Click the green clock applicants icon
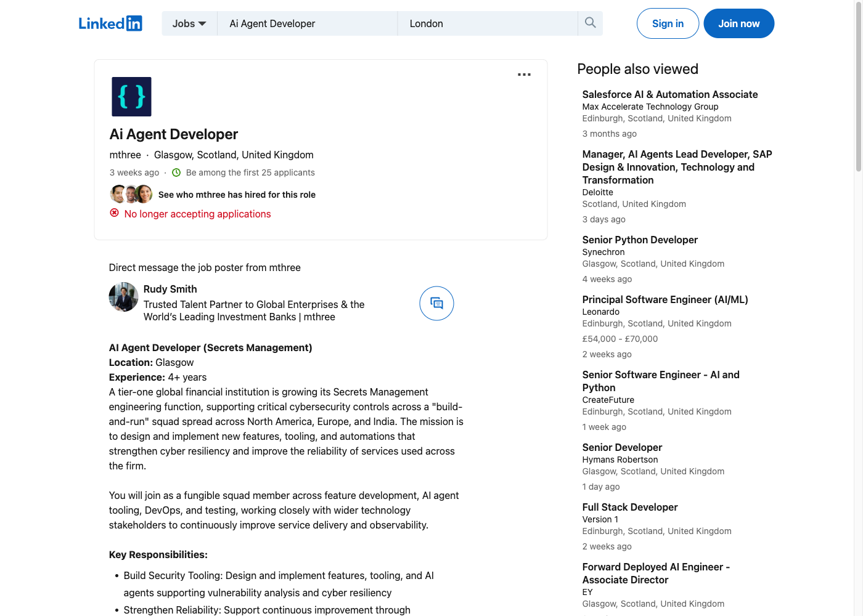Viewport: 863px width, 616px height. point(176,172)
